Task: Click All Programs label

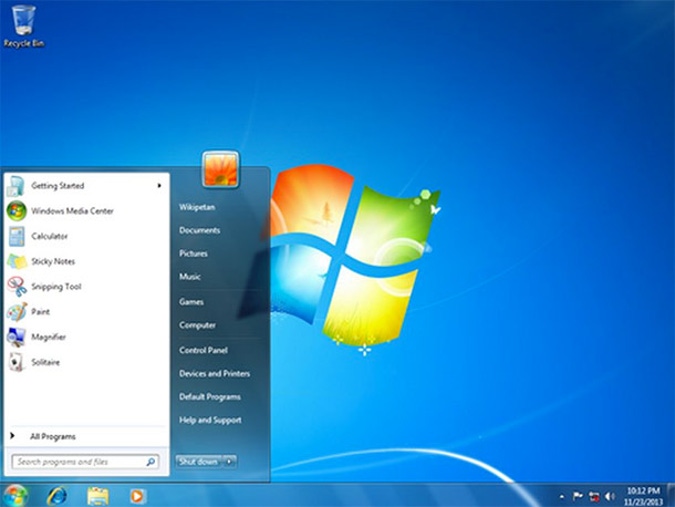Action: tap(53, 436)
